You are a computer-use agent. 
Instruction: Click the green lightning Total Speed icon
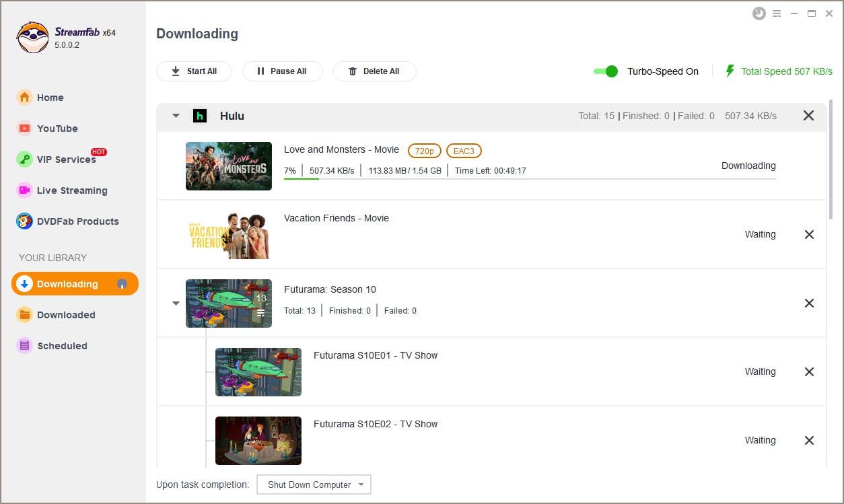click(730, 71)
